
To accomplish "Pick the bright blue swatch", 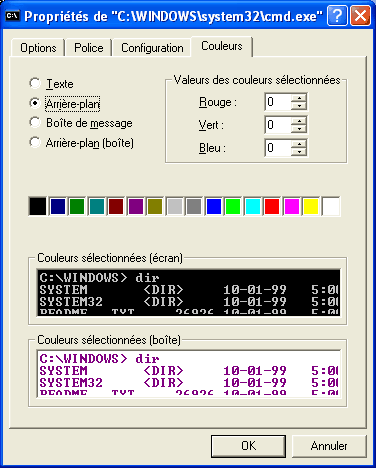I will pos(214,206).
